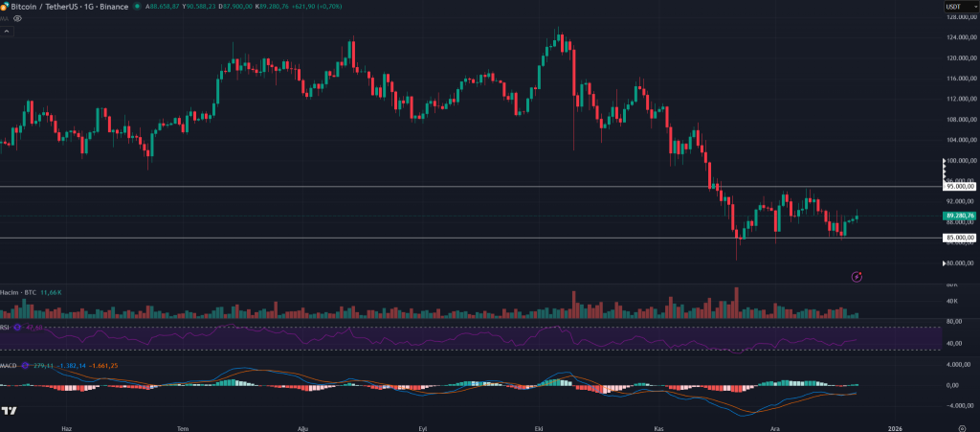Click the MACD indicator label

tap(9, 365)
